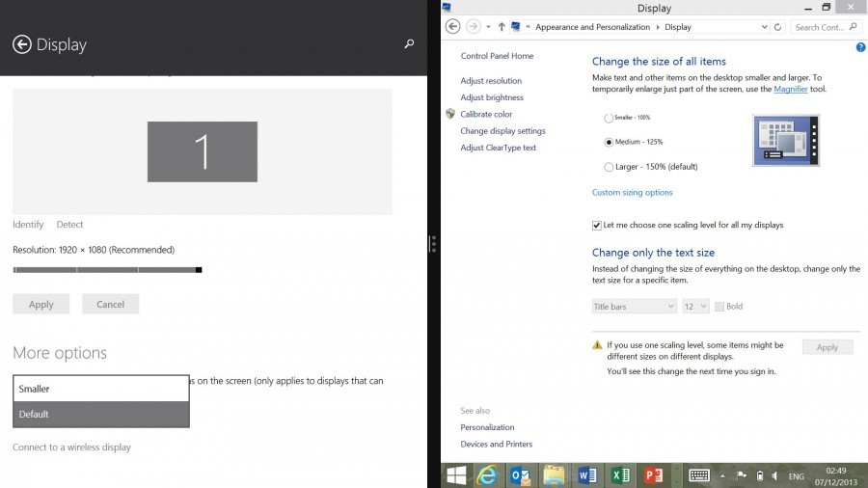Launch Internet Explorer from the taskbar
The height and width of the screenshot is (488, 868).
coord(488,475)
